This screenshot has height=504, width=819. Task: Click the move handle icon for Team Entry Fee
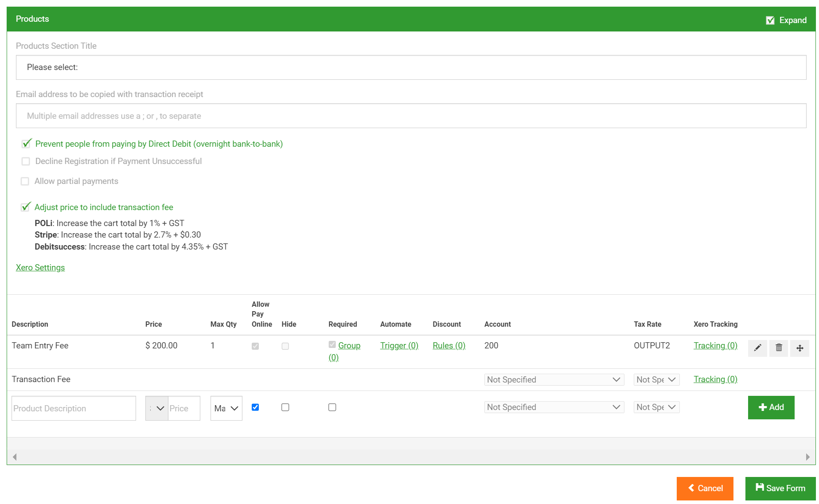(799, 348)
